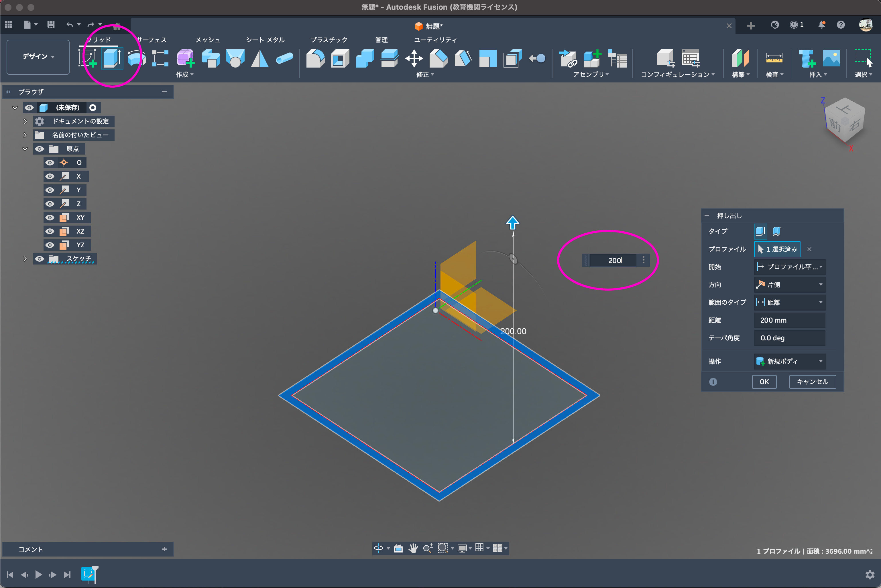Click the Insert image icon
This screenshot has width=881, height=588.
pos(831,58)
